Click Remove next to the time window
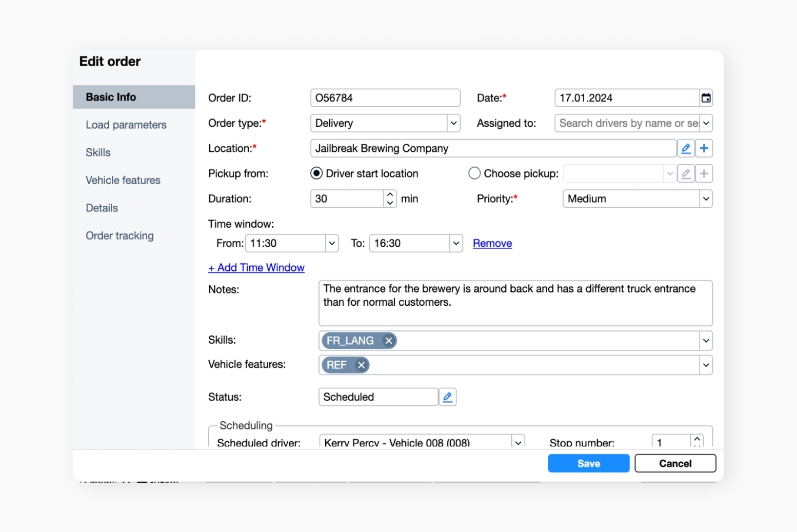Screen dimensions: 797x532 point(492,243)
